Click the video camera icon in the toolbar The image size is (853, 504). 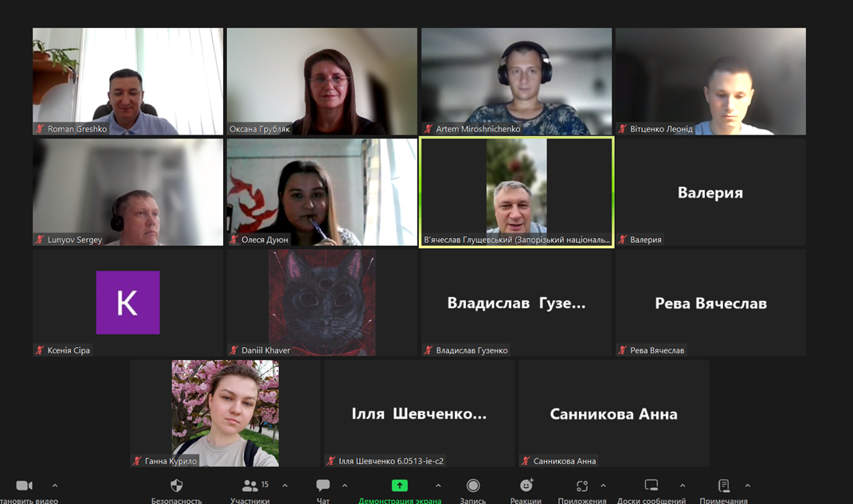coord(24,486)
